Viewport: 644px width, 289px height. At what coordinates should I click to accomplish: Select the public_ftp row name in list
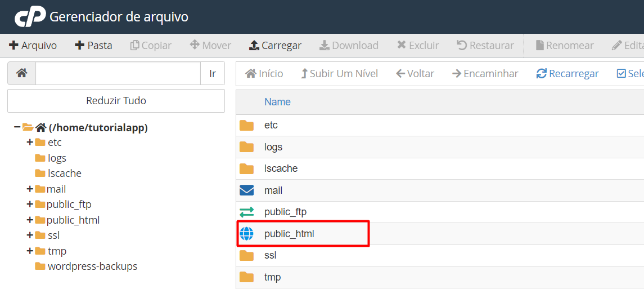[x=286, y=212]
